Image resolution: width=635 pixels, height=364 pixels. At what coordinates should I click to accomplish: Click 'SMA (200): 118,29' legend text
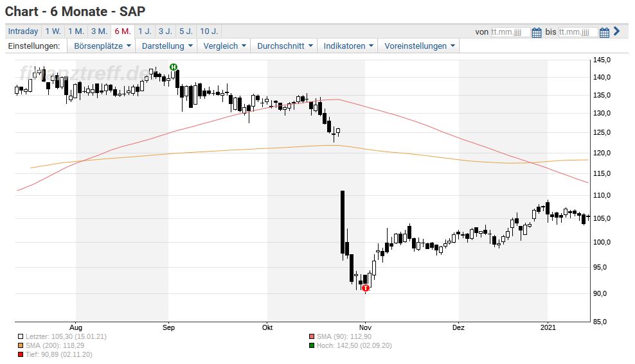[55, 345]
